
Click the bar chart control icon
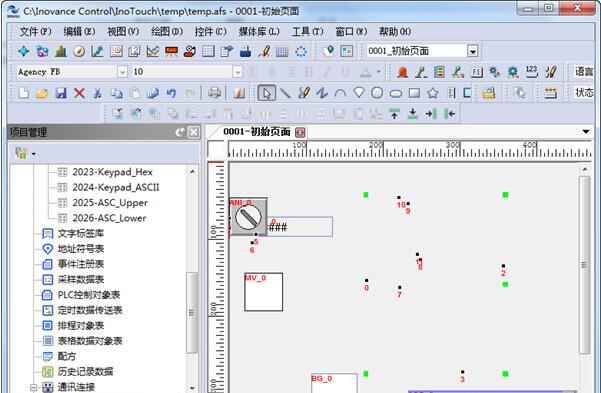point(61,51)
